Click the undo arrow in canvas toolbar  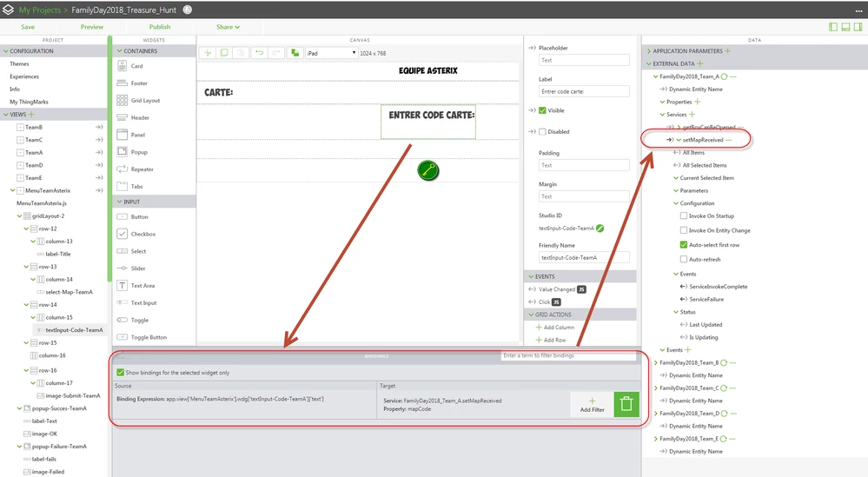(x=259, y=53)
